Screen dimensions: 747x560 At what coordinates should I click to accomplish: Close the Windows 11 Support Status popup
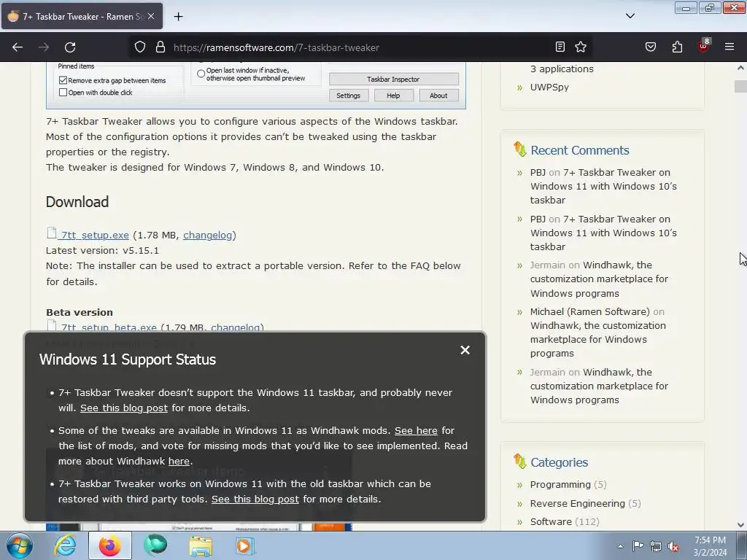pos(465,350)
